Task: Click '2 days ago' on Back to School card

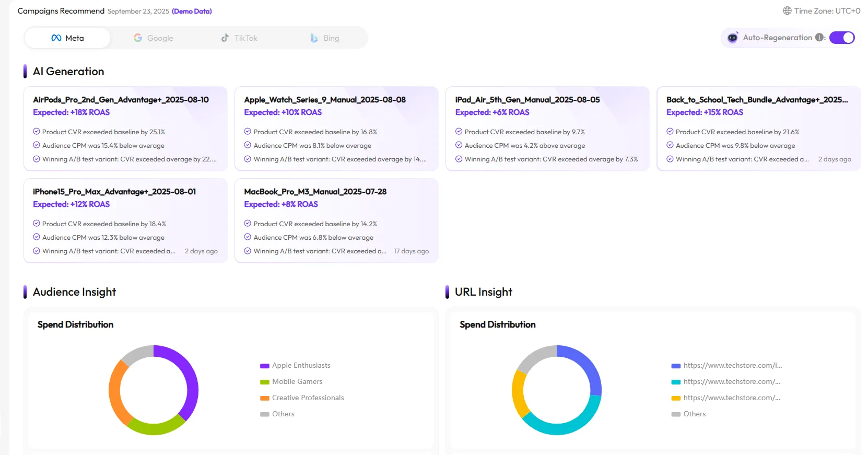Action: click(x=835, y=159)
